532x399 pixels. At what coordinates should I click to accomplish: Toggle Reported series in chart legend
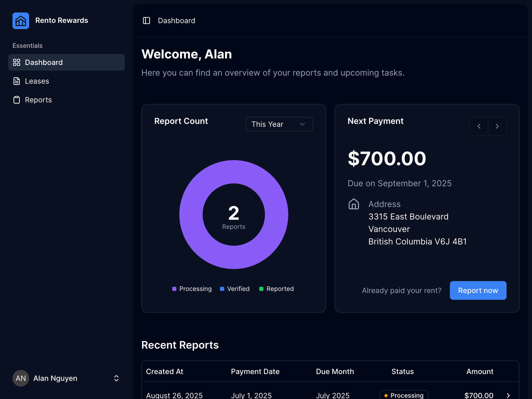click(277, 289)
